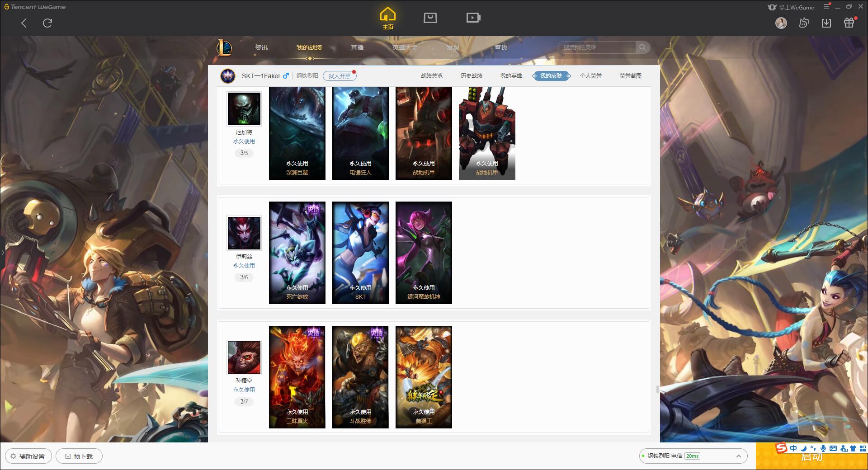Viewport: 868px width, 470px height.
Task: Open the Sogou toolbox grid icon
Action: pyautogui.click(x=863, y=448)
